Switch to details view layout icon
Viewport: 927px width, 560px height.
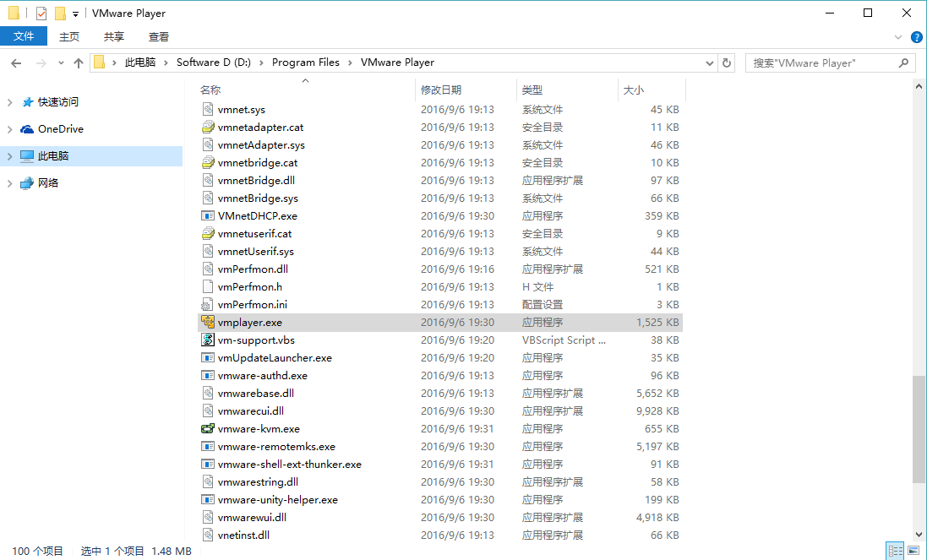pyautogui.click(x=895, y=551)
